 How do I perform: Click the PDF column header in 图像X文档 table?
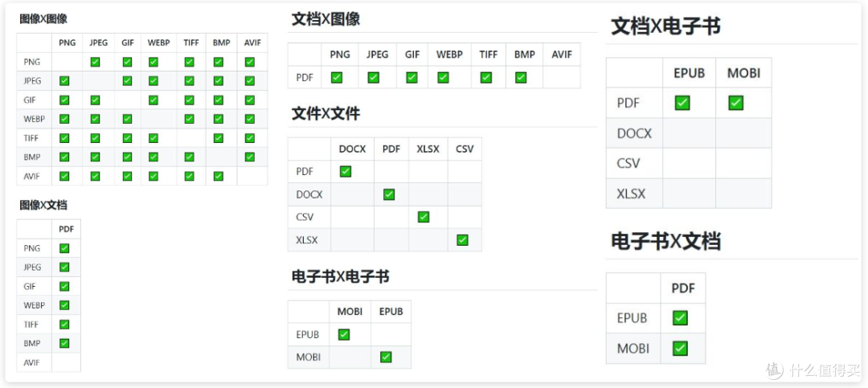(x=66, y=229)
